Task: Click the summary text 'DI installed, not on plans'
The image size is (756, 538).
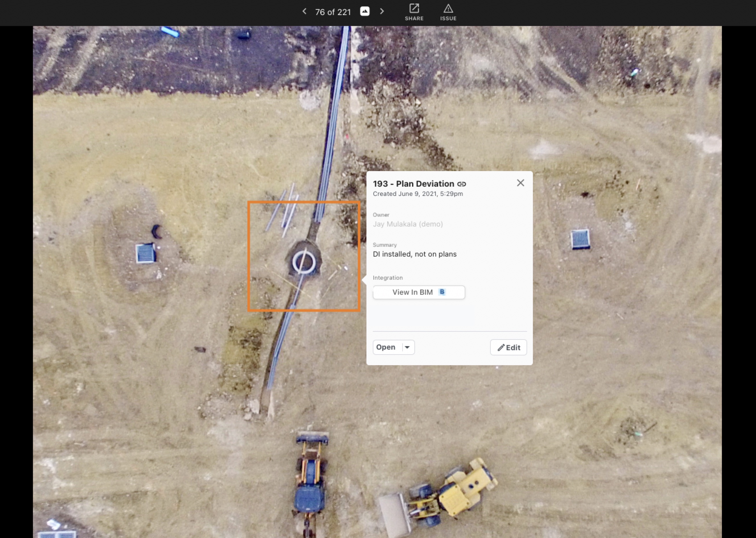Action: point(414,254)
